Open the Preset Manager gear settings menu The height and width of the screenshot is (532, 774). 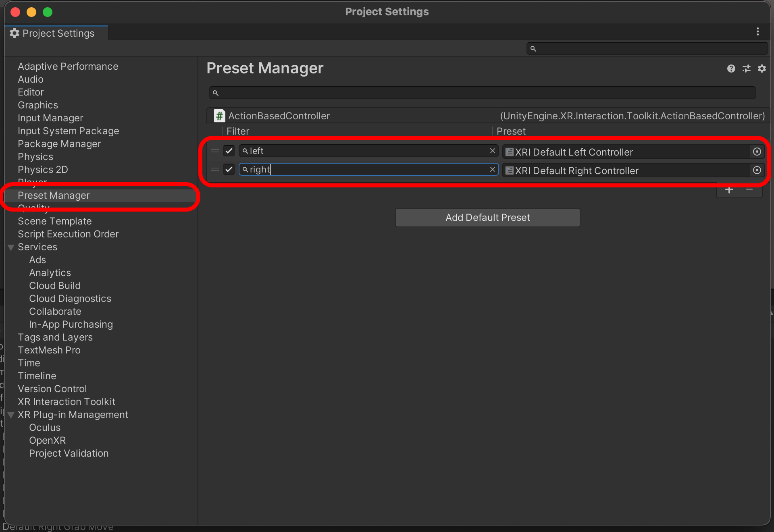tap(762, 69)
